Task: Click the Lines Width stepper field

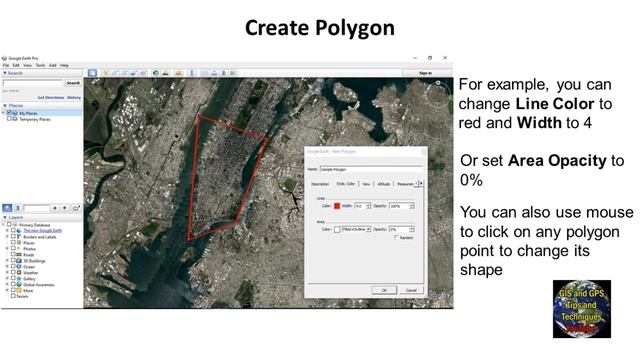Action: pos(362,206)
